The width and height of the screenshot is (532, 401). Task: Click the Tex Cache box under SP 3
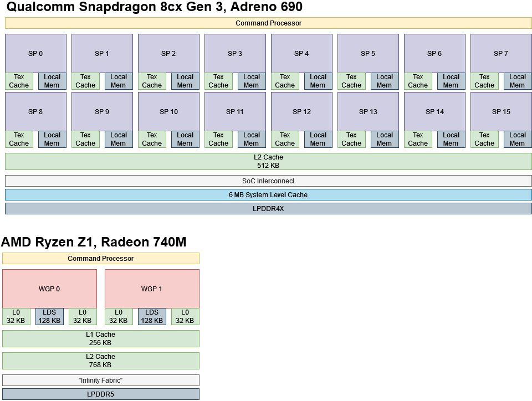(x=218, y=81)
